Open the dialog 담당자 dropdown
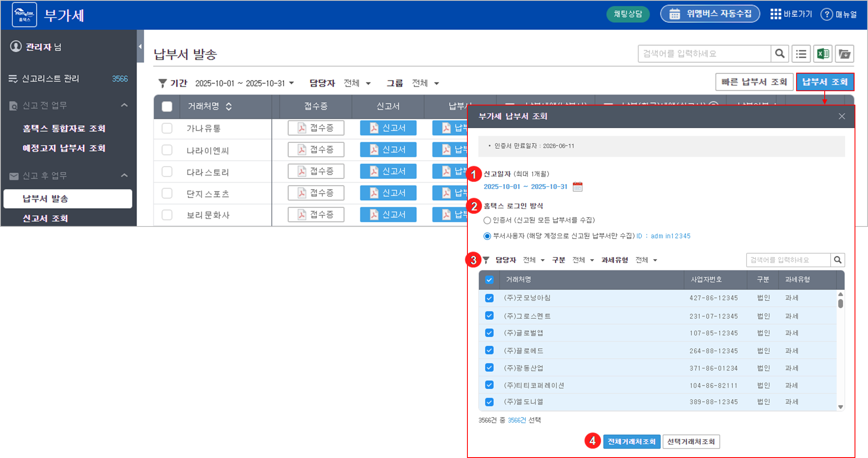868x458 pixels. point(534,260)
